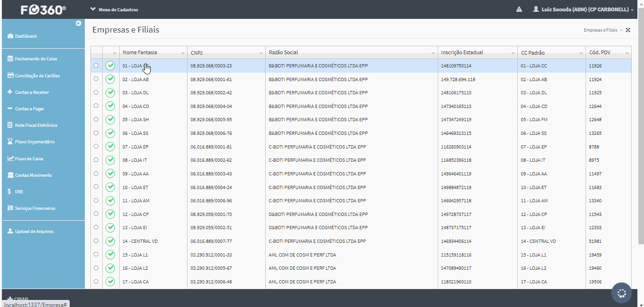Click green check icon for 01 - LOJA CC
This screenshot has height=307, width=644.
110,66
